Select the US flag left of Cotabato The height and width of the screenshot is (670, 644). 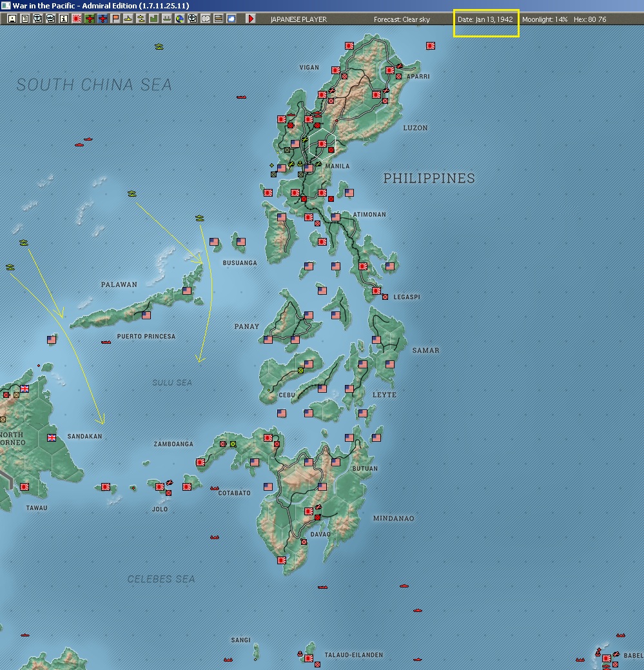point(268,487)
